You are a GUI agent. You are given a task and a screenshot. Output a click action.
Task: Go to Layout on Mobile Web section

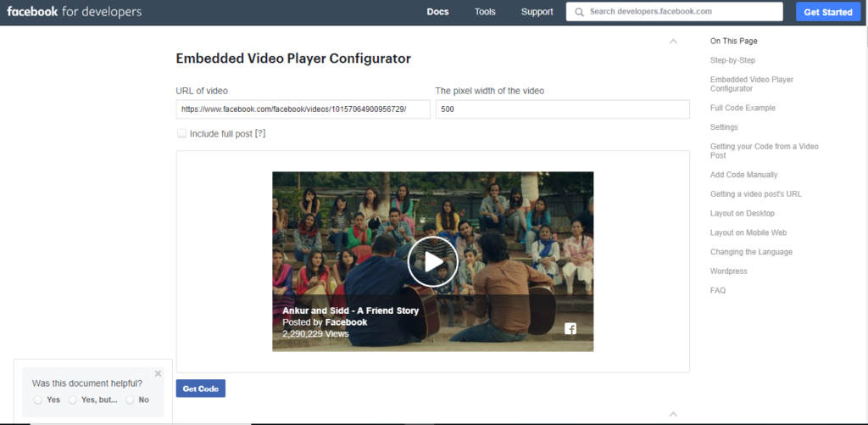(x=748, y=232)
